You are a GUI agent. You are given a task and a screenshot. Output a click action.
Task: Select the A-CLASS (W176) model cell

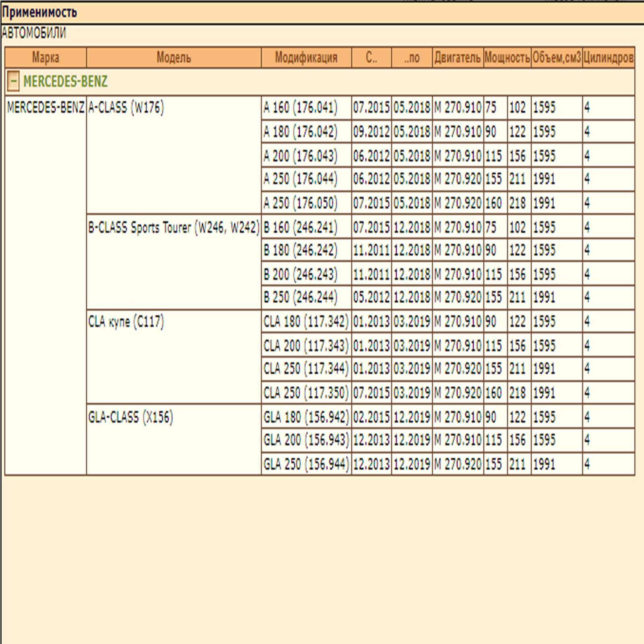(126, 107)
